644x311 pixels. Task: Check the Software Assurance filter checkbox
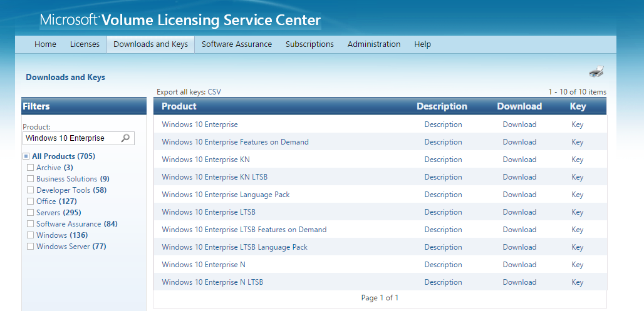(30, 223)
